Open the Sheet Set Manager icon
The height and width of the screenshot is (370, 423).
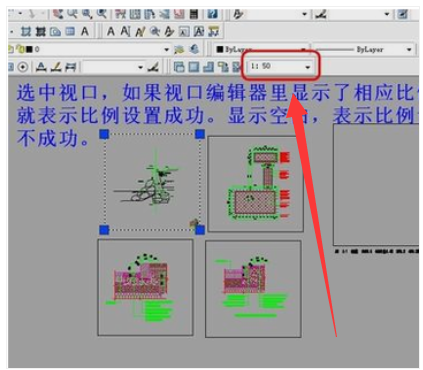[164, 14]
